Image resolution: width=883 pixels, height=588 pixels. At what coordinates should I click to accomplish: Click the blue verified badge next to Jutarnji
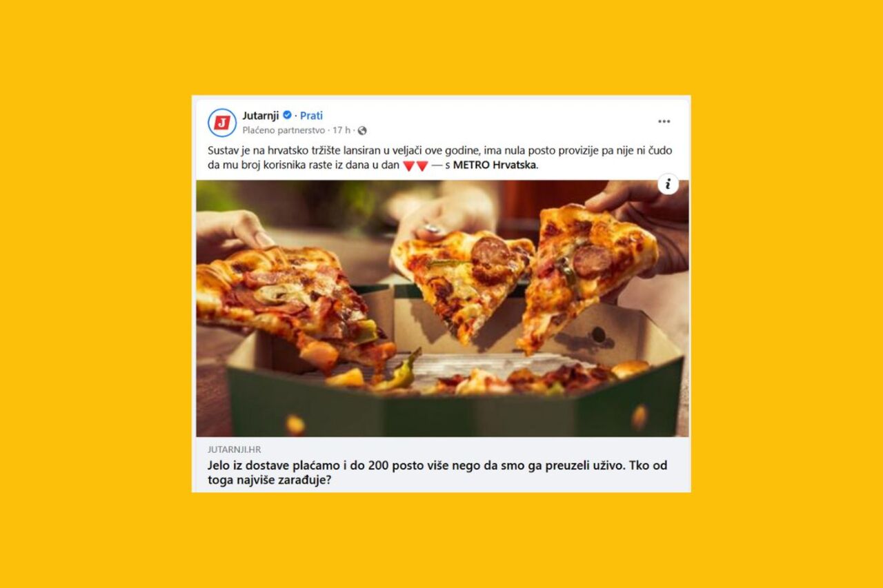[287, 115]
